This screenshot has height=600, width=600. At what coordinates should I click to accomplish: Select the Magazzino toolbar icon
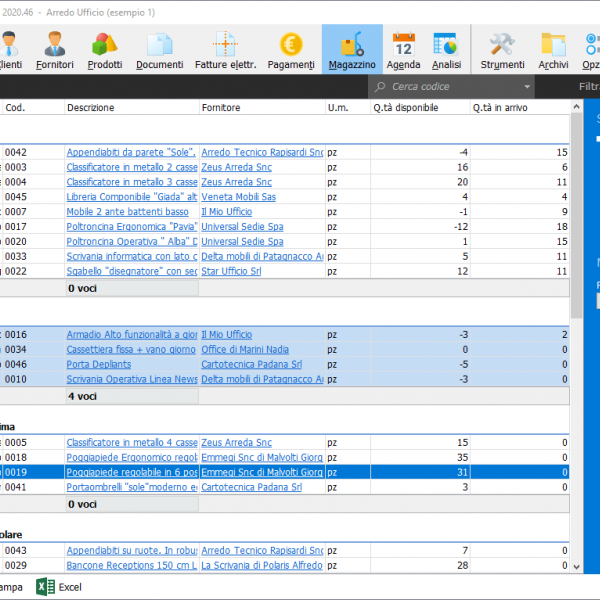[352, 49]
